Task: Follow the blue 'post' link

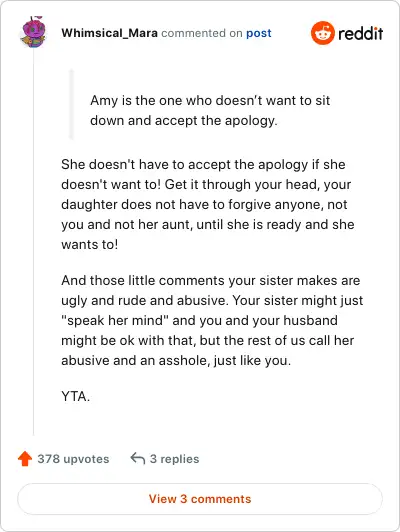Action: [259, 33]
